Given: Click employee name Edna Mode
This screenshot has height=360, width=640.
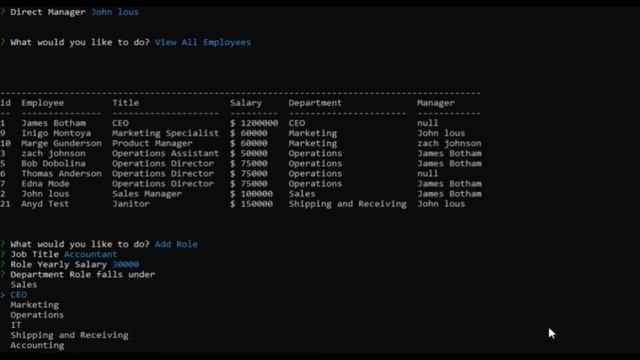Looking at the screenshot, I should (x=45, y=184).
